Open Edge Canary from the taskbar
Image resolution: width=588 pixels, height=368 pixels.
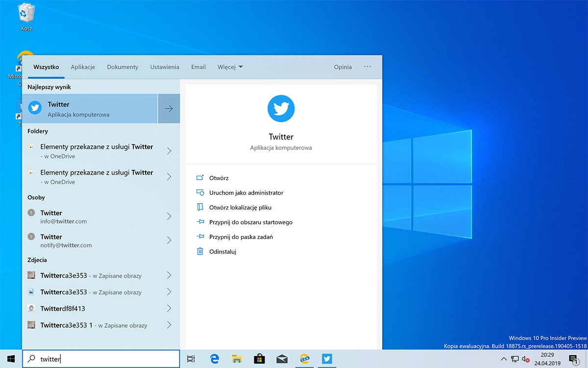click(304, 359)
